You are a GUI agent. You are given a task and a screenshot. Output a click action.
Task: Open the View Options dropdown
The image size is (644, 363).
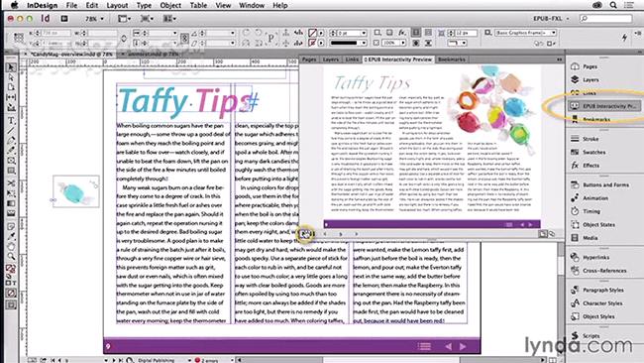tap(124, 19)
